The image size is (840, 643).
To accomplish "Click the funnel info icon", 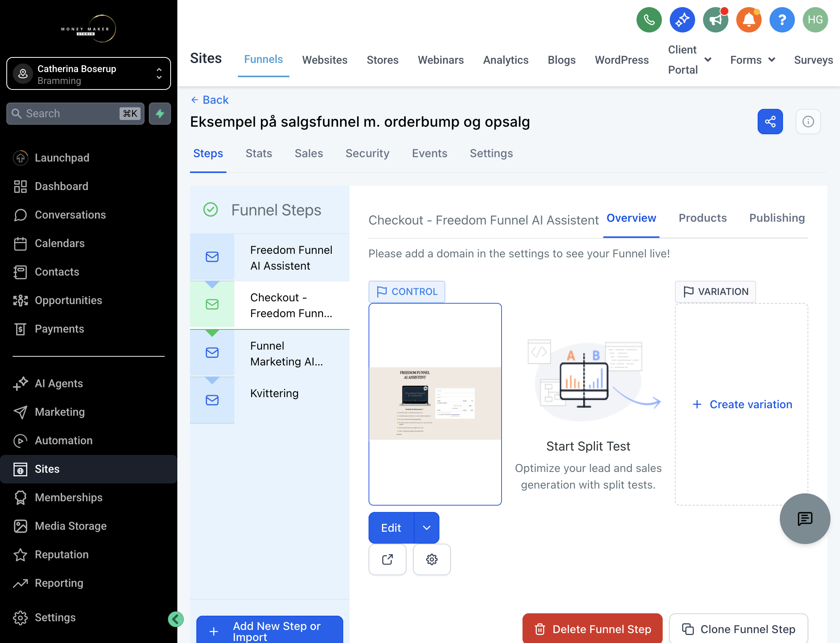I will point(808,122).
